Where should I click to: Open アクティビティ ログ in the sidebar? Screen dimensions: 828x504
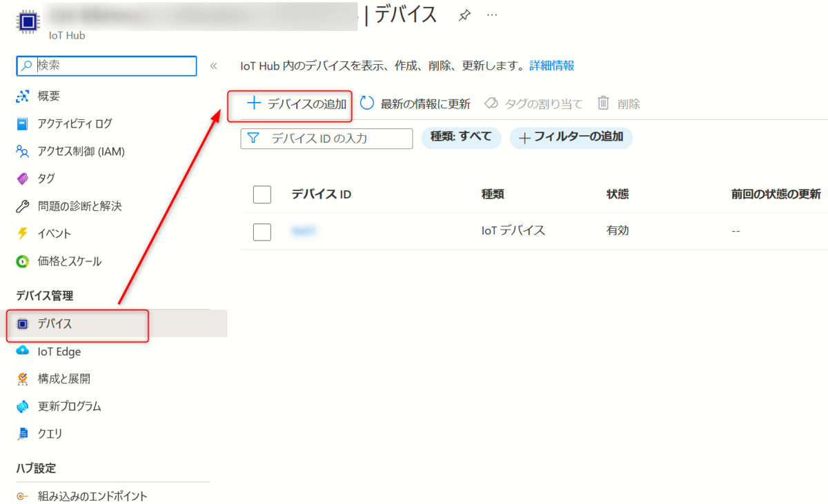pos(75,123)
